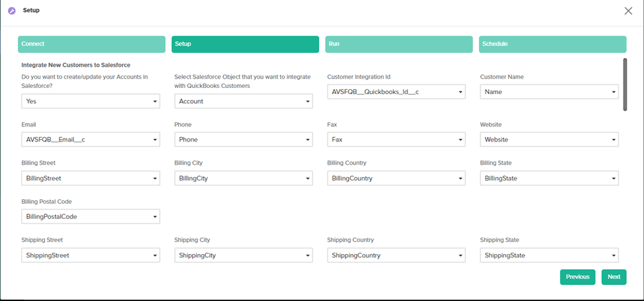
Task: Expand the Billing State dropdown
Action: click(549, 178)
